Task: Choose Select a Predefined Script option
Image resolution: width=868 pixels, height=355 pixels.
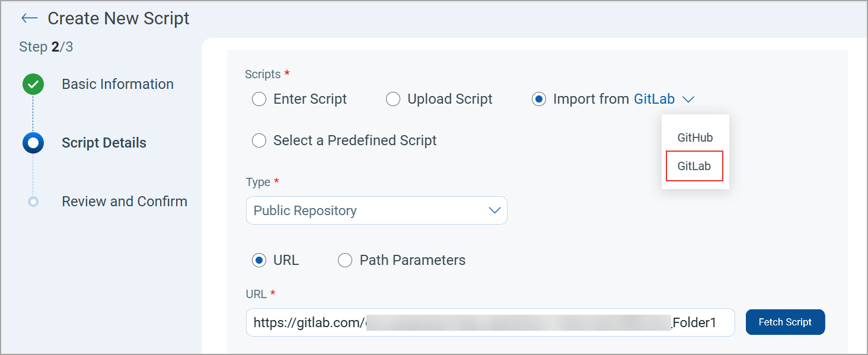Action: click(259, 140)
